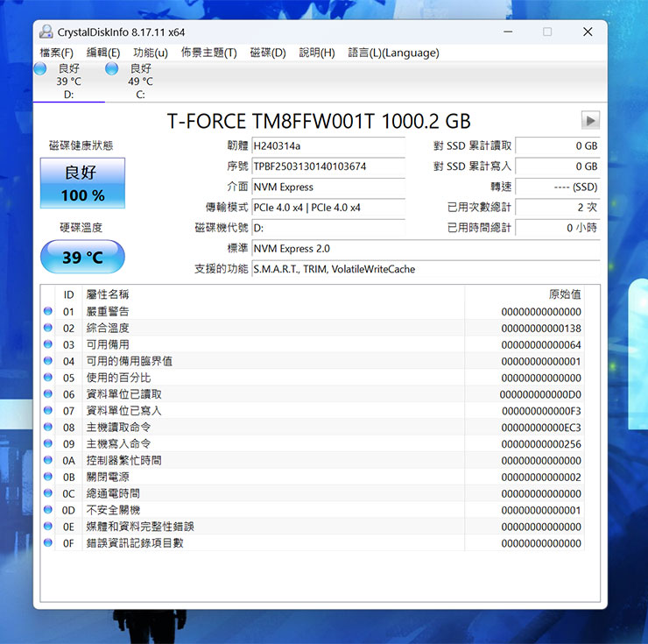
Task: Click the status orb in row 0F
Action: point(48,542)
